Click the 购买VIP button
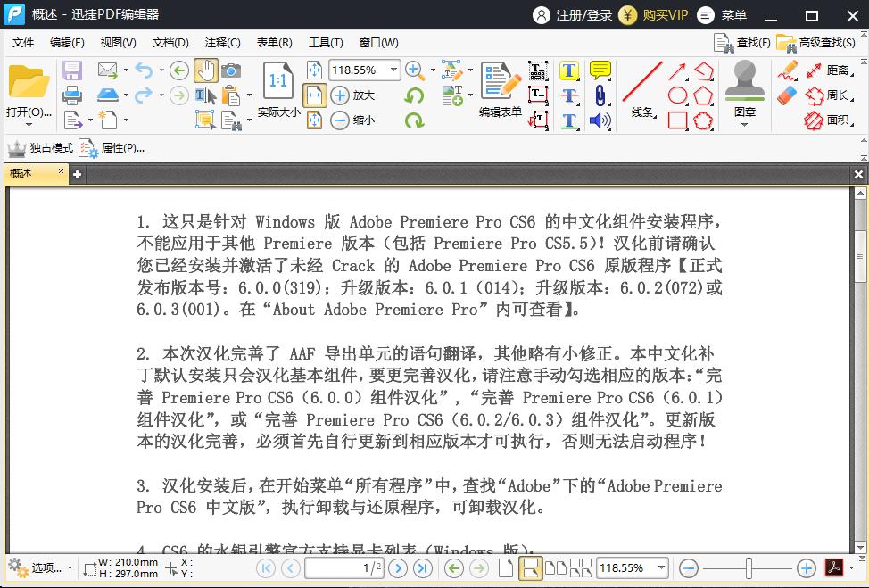 tap(655, 15)
